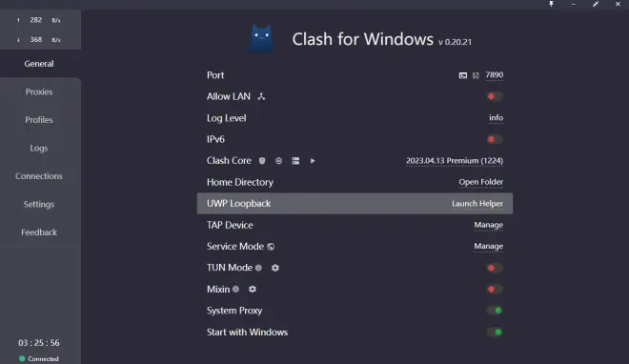Open the Profiles tab
Screen dimensions: 629x364
click(39, 120)
